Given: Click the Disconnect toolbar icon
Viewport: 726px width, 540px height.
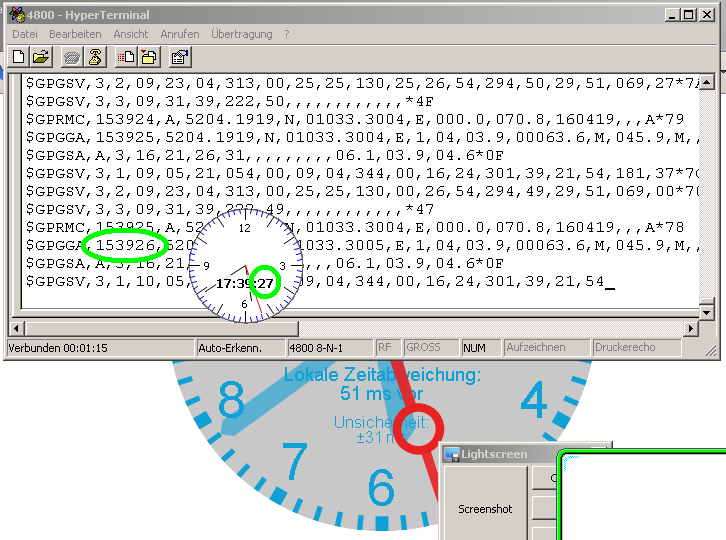Looking at the screenshot, I should click(x=95, y=57).
